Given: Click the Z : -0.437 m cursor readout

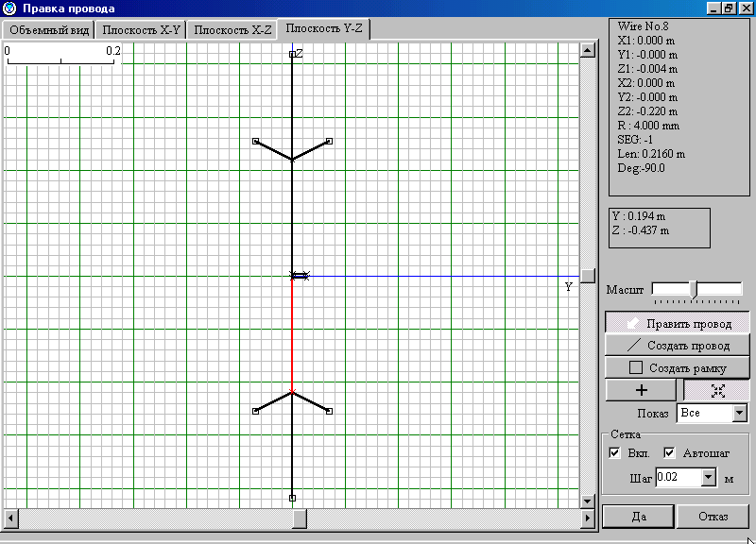Looking at the screenshot, I should [641, 230].
